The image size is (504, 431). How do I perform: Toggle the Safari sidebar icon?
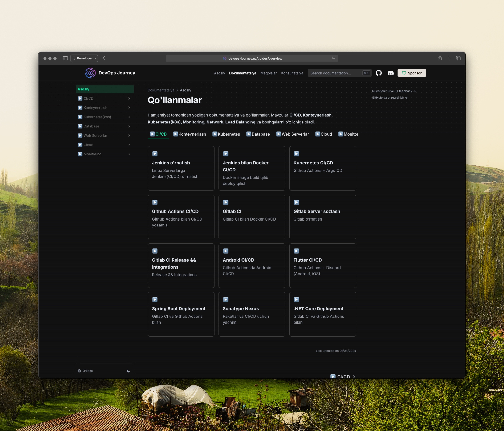[65, 58]
